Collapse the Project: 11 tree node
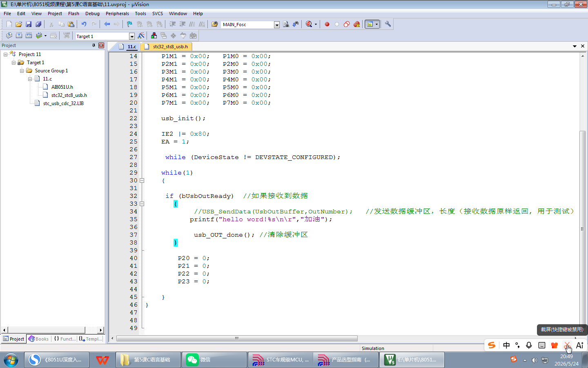This screenshot has width=588, height=368. (x=5, y=54)
